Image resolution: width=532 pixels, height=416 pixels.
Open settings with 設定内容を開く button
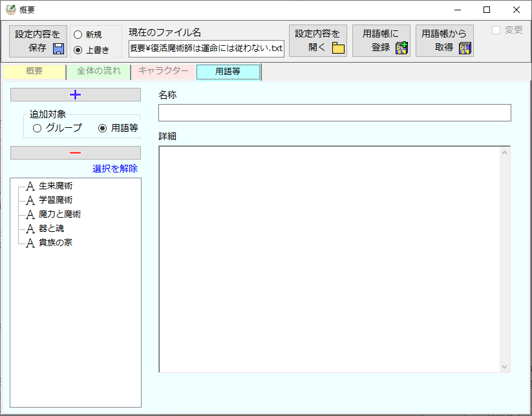tap(318, 41)
